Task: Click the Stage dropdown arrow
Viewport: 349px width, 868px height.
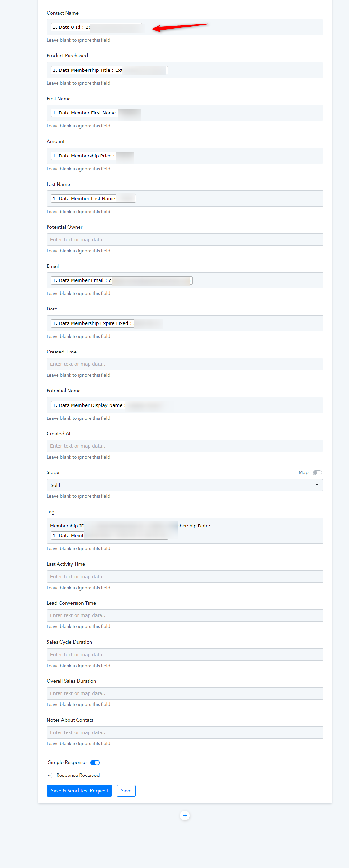Action: [317, 485]
